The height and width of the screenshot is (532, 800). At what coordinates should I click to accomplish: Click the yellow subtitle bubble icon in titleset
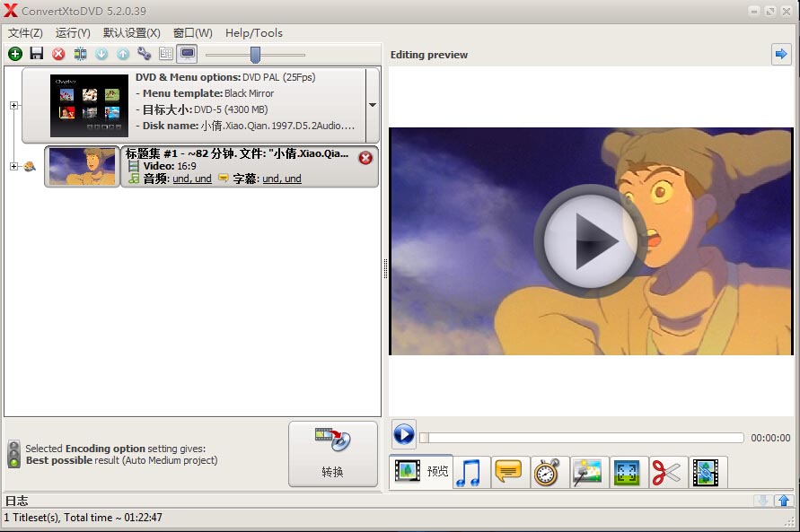point(223,178)
